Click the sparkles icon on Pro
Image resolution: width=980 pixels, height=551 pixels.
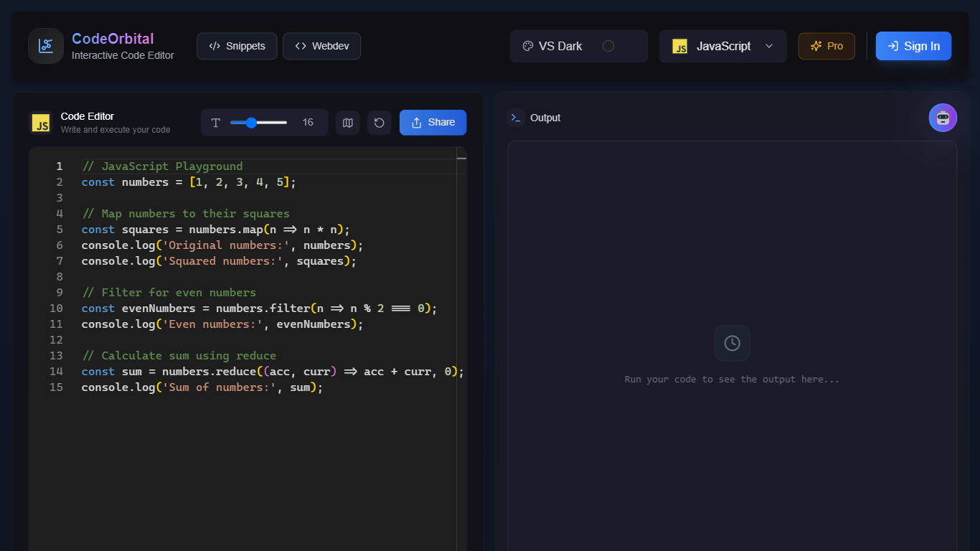[x=816, y=46]
